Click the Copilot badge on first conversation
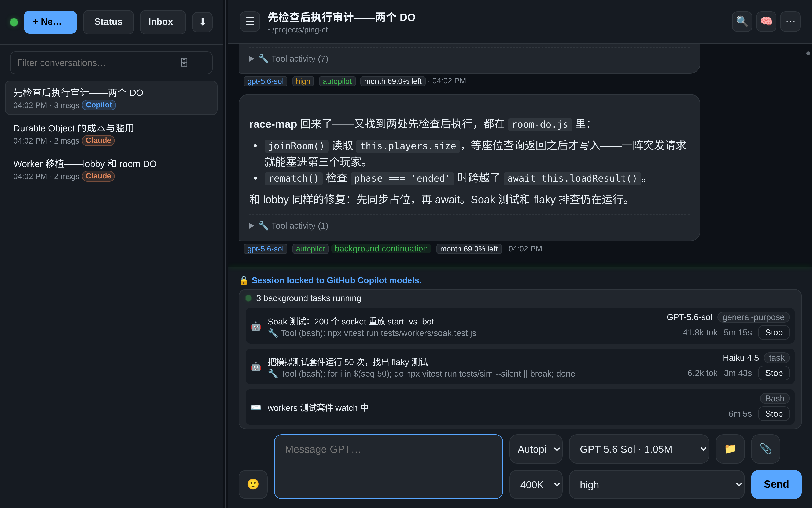This screenshot has width=812, height=508. pos(99,105)
